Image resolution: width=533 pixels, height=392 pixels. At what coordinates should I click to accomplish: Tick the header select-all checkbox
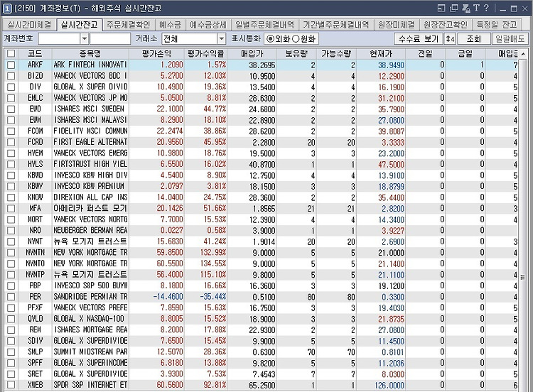click(x=11, y=53)
